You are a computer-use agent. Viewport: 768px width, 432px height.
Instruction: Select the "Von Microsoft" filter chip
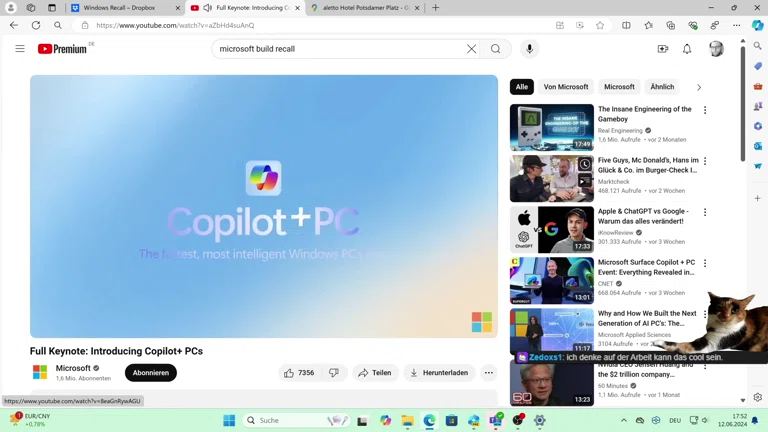tap(566, 87)
